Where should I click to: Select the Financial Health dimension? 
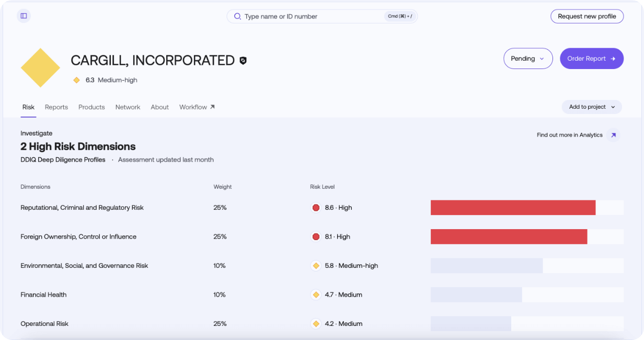(43, 294)
